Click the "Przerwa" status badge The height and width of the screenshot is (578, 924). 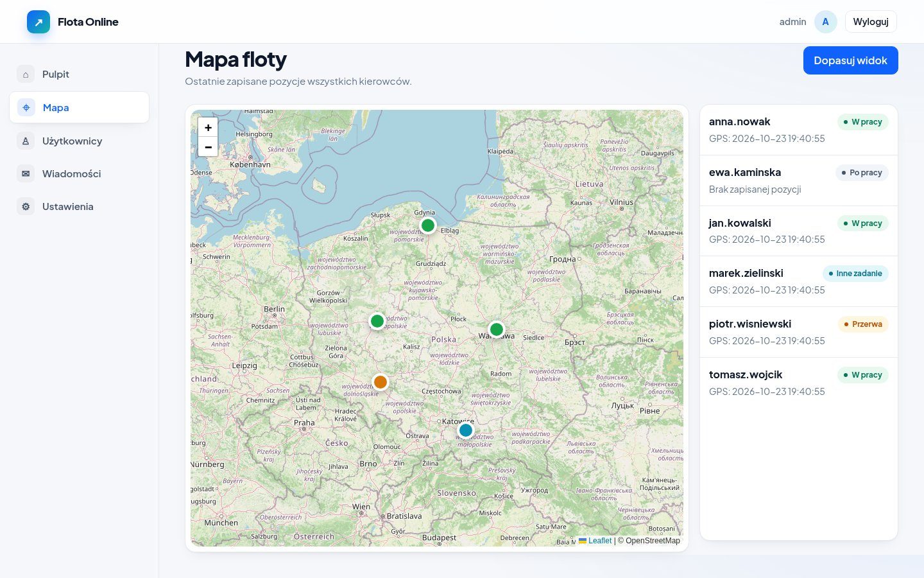click(x=863, y=324)
